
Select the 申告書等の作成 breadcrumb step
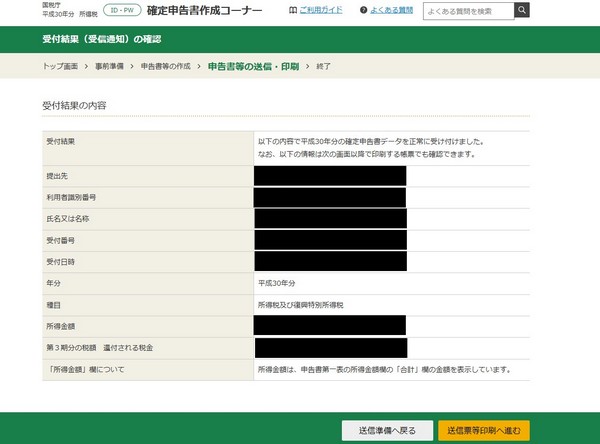pyautogui.click(x=165, y=66)
